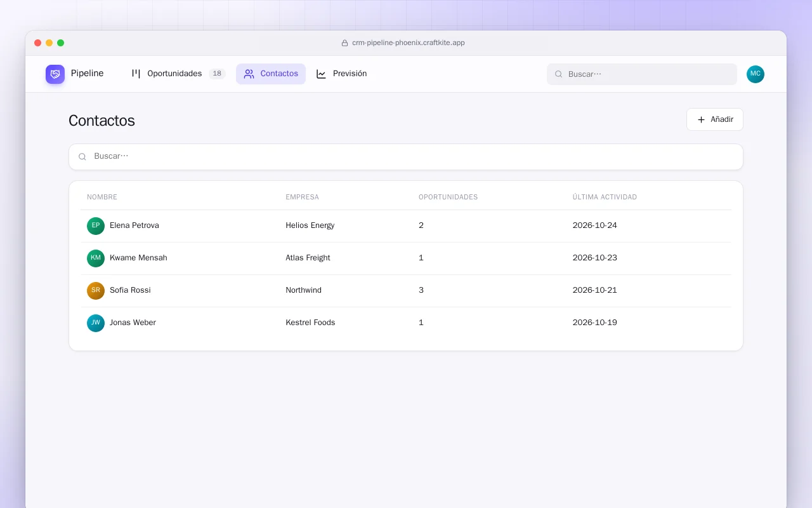
Task: Open the MC user avatar menu
Action: (x=756, y=74)
